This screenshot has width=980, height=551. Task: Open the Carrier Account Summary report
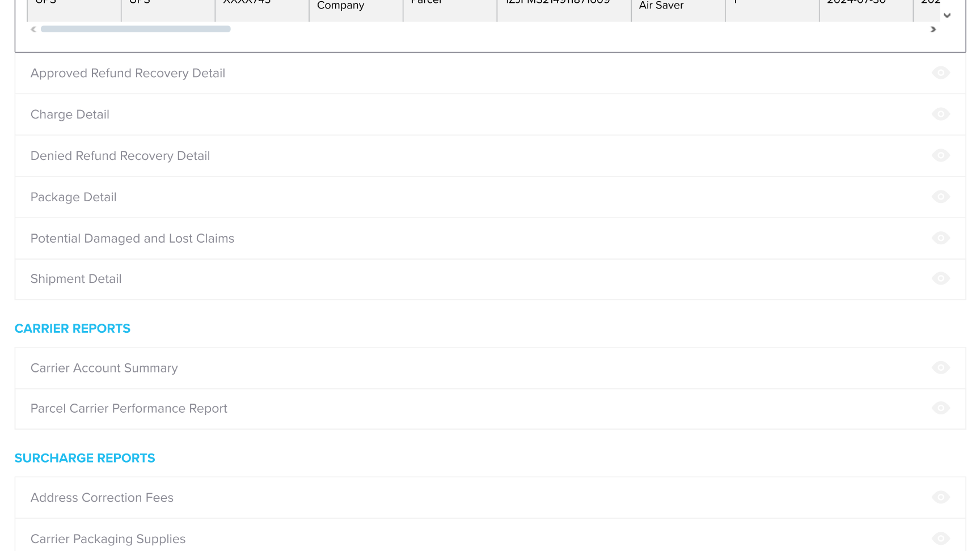coord(490,368)
